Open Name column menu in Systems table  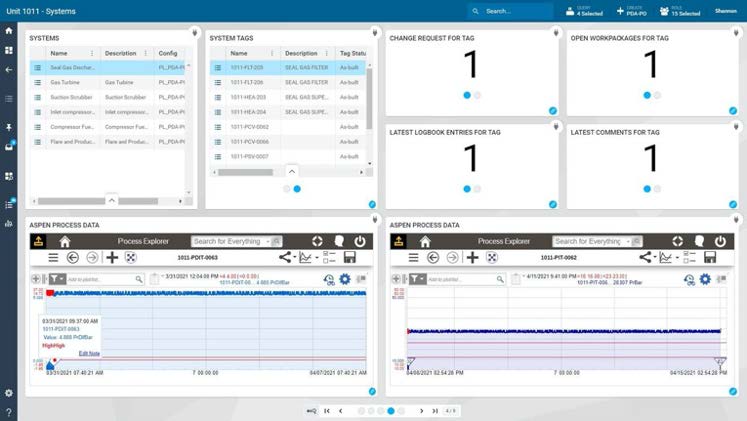coord(92,53)
